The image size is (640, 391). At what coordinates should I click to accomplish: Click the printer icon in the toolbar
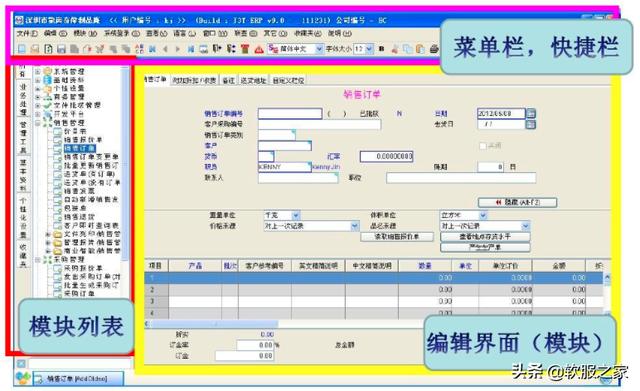(434, 49)
